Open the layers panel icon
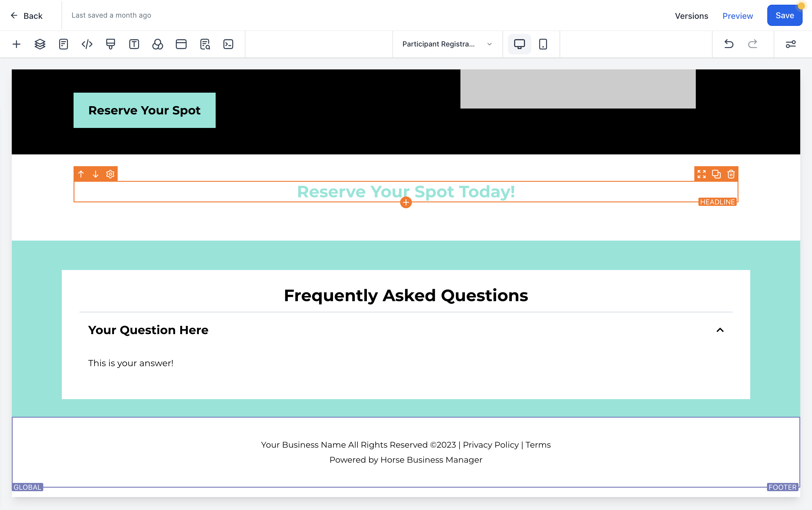The image size is (812, 510). pos(40,44)
